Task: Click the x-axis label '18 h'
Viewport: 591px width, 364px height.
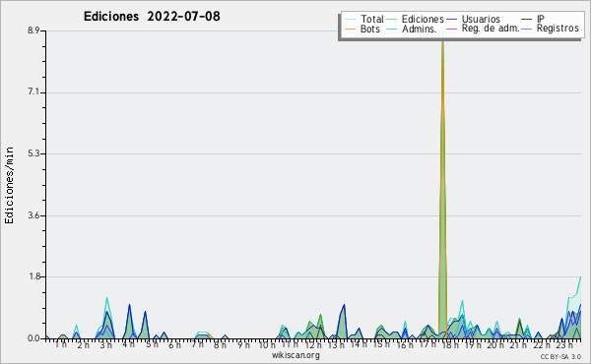Action: 450,344
